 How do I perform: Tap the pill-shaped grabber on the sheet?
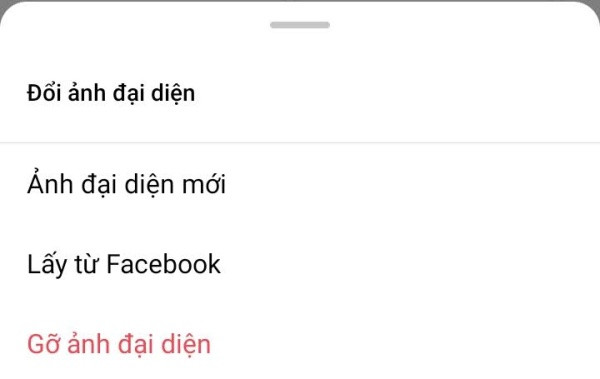pos(300,25)
